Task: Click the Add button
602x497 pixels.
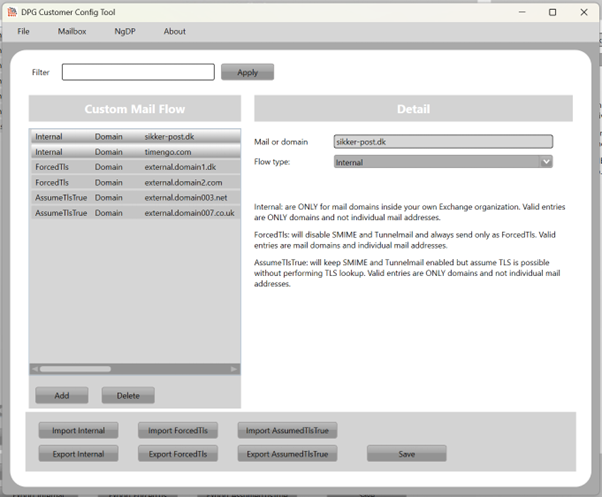Action: click(x=62, y=396)
